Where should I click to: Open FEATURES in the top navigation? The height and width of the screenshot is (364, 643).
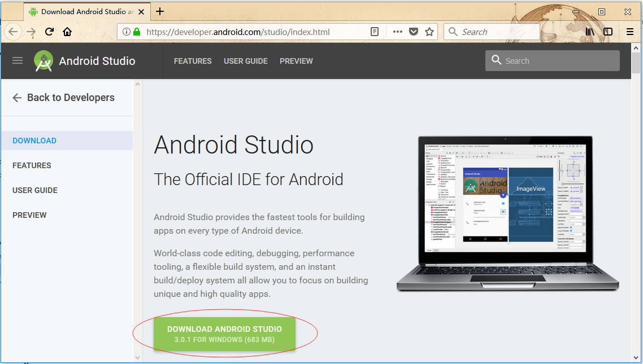(193, 61)
